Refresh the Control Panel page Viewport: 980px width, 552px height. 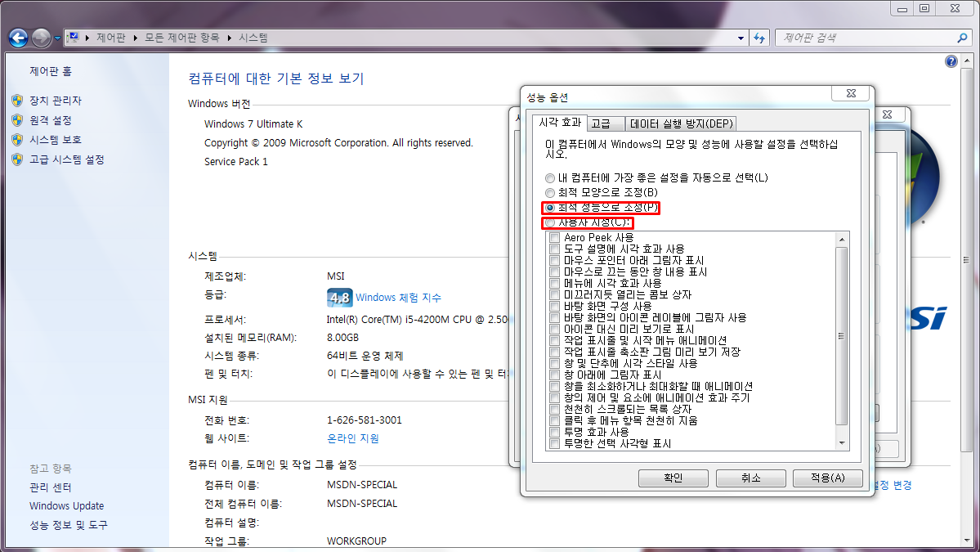[759, 38]
